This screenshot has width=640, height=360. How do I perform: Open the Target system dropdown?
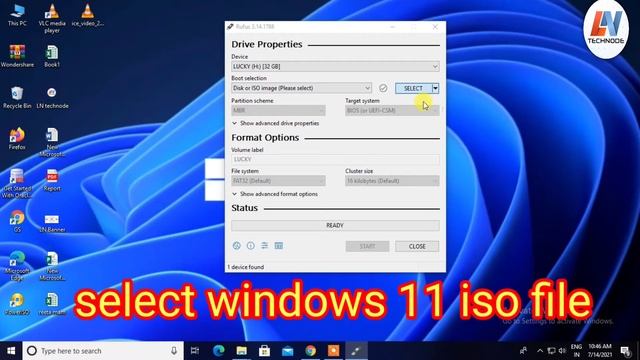(392, 110)
